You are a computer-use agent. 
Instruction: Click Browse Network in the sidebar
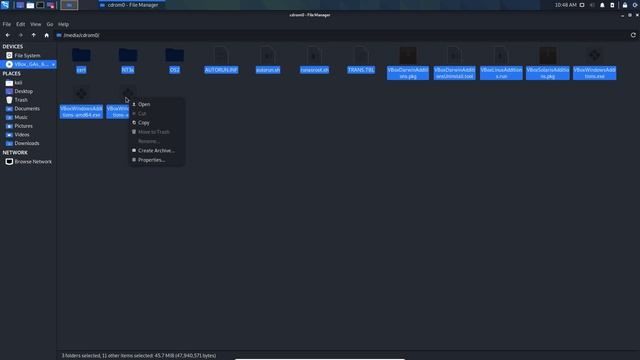(x=28, y=162)
